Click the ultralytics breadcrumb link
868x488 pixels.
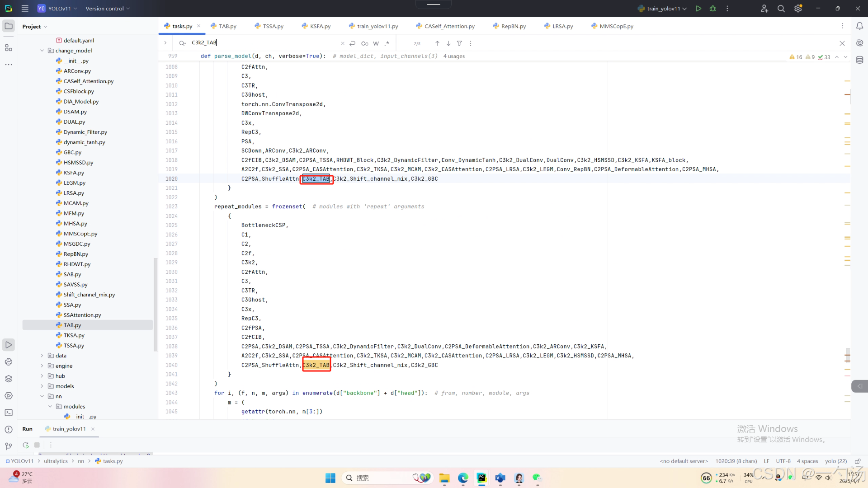[56, 461]
